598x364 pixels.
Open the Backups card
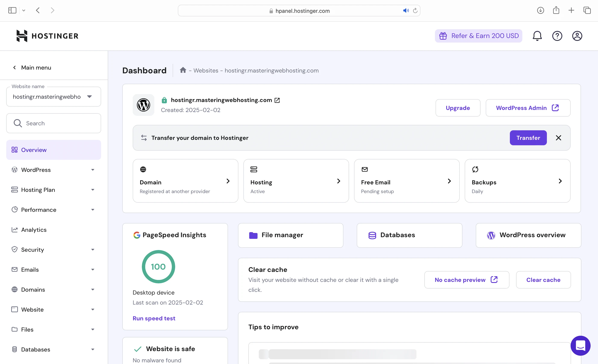click(517, 181)
